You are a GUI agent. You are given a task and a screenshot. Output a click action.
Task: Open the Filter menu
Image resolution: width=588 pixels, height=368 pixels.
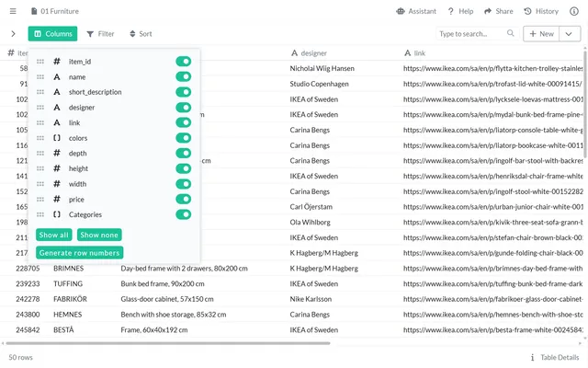point(100,33)
